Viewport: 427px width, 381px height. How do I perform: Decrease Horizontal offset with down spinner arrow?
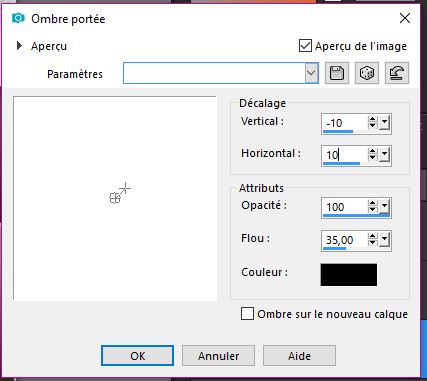pyautogui.click(x=373, y=158)
